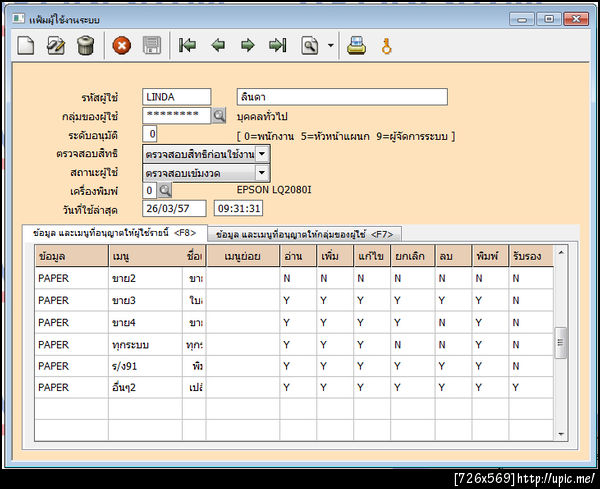Go to the previous record arrow
Screen dimensions: 600x489
218,45
